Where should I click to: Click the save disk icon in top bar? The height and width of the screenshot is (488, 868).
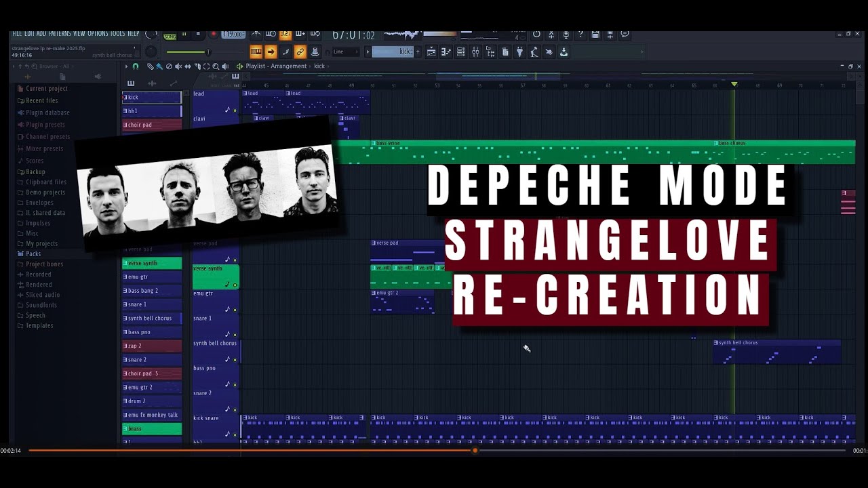click(595, 34)
